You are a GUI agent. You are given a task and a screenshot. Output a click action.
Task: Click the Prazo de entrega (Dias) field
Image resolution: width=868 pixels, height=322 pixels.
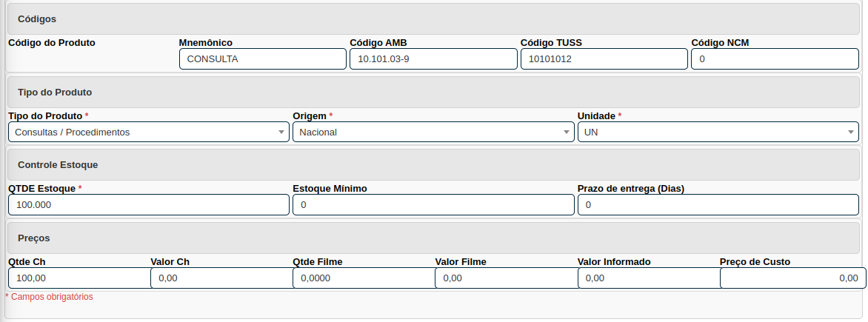click(x=718, y=205)
